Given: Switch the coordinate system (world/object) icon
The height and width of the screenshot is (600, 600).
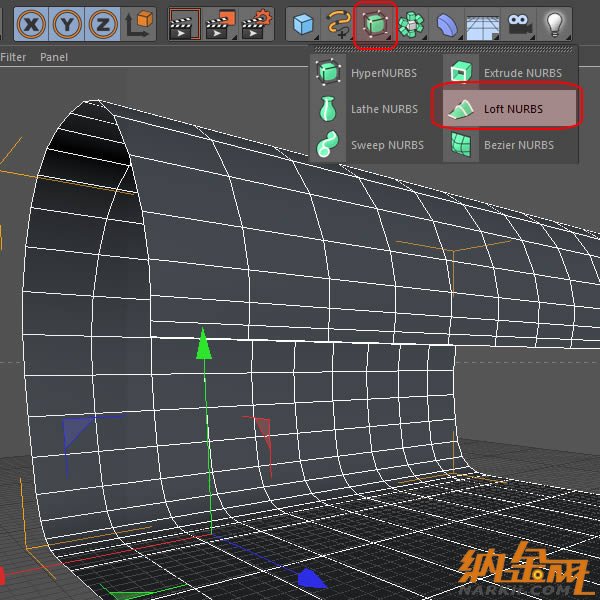Looking at the screenshot, I should [139, 24].
